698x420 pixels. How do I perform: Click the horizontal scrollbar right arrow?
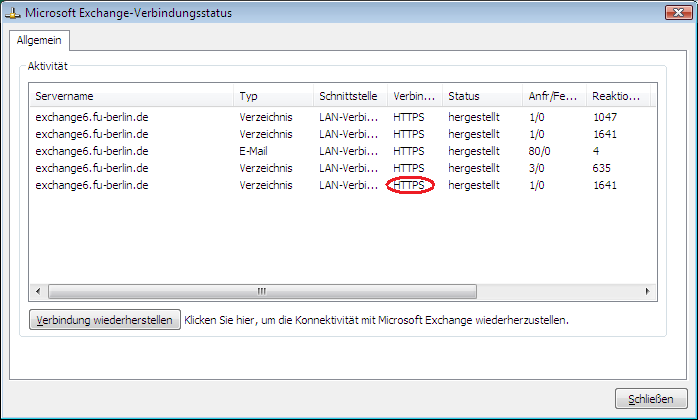(647, 291)
